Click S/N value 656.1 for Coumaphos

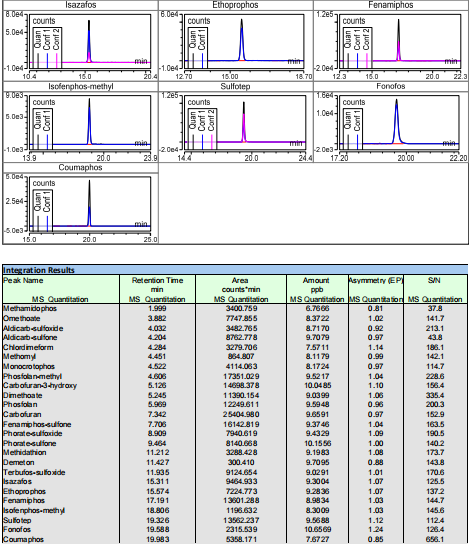pyautogui.click(x=435, y=539)
